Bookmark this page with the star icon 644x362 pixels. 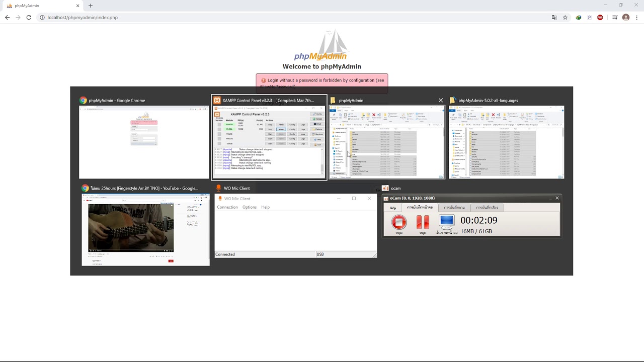tap(565, 18)
